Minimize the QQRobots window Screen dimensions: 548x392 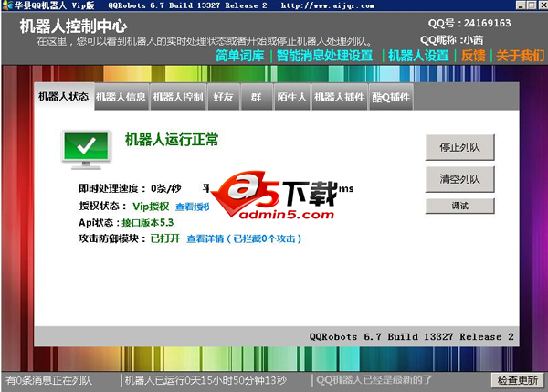(x=521, y=5)
